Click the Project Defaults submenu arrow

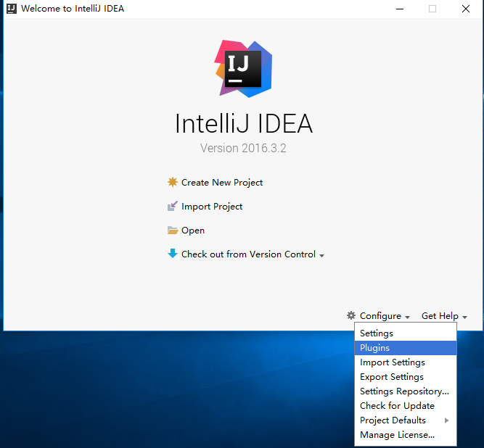pos(446,420)
